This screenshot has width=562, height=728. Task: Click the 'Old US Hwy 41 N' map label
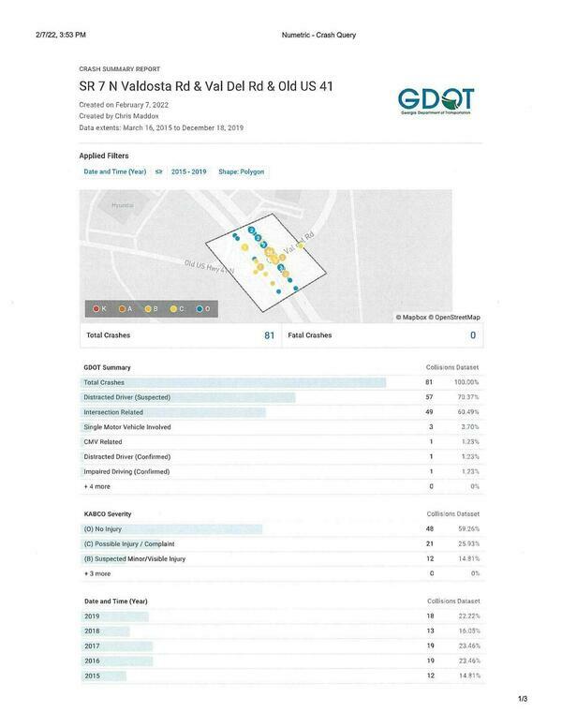click(x=209, y=267)
